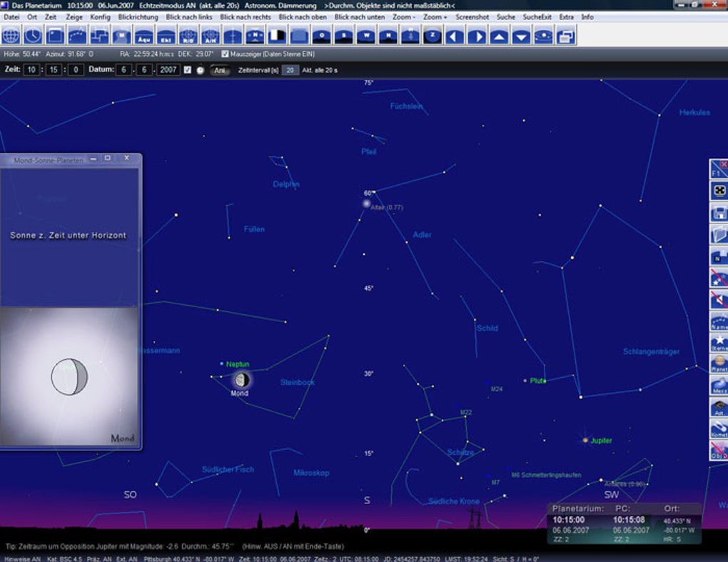Screen dimensions: 728x562
Task: Click the 'A/H' grid toolbar icon
Action: [x=211, y=36]
